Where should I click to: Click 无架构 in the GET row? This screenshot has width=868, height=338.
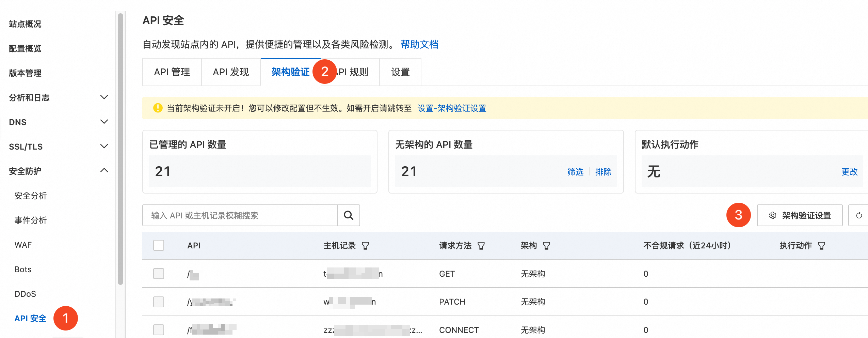point(533,274)
